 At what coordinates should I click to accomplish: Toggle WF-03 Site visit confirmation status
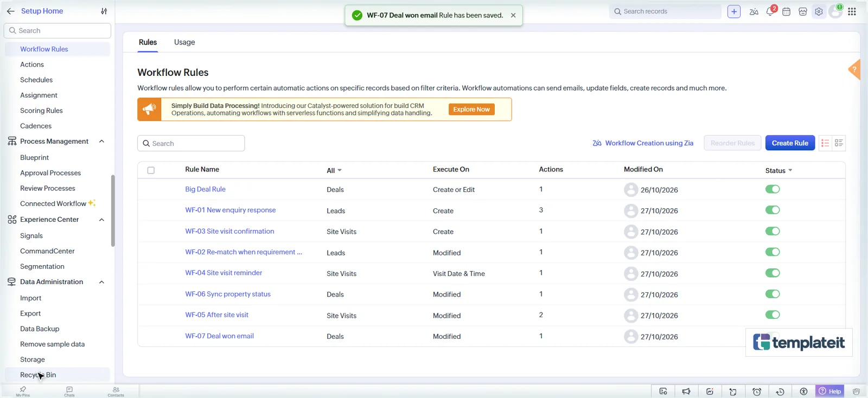tap(773, 231)
